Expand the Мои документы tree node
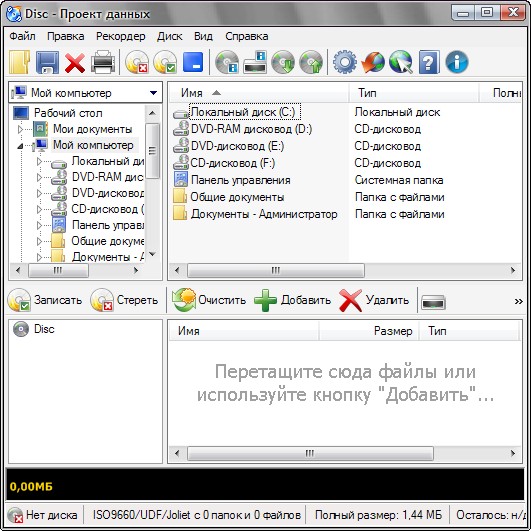The height and width of the screenshot is (531, 531). 20,129
